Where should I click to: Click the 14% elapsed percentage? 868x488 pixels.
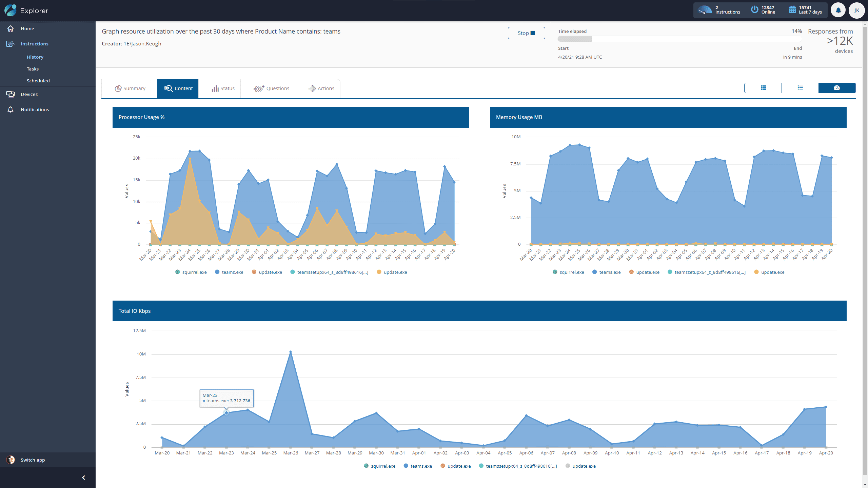tap(797, 31)
